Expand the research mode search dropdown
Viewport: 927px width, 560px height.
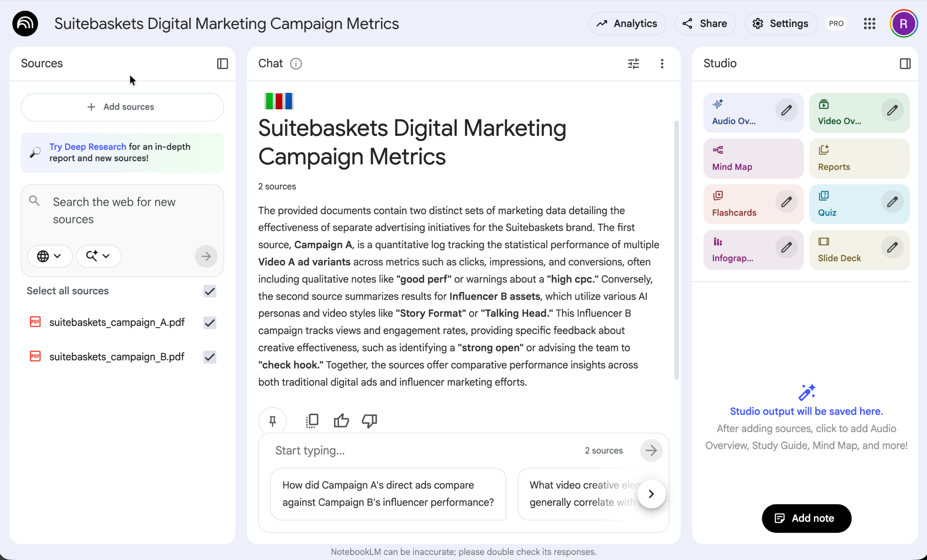click(x=98, y=256)
